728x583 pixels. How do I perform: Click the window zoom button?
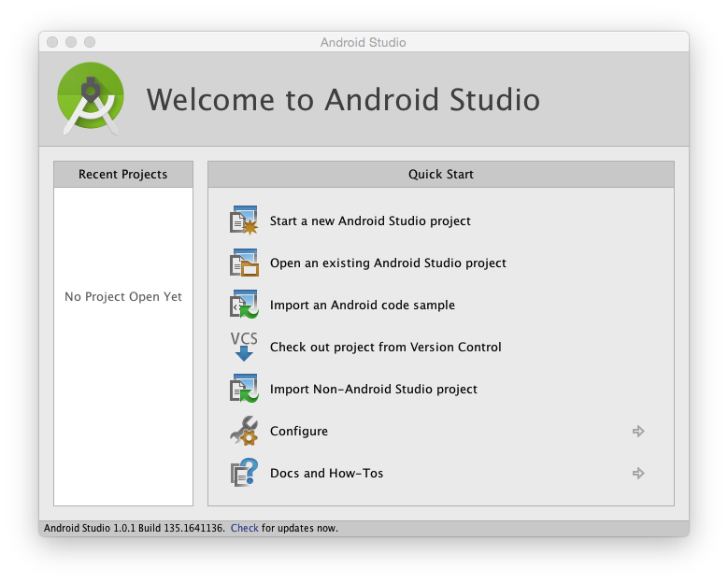pyautogui.click(x=90, y=42)
